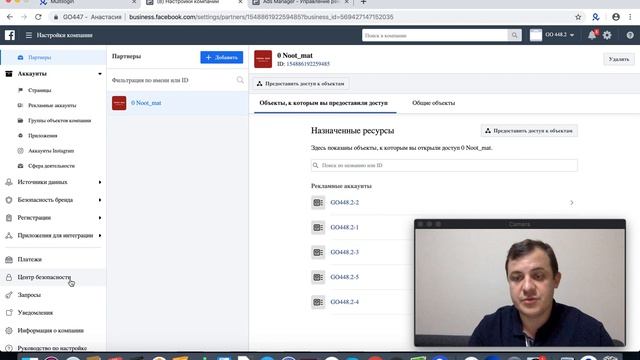640x360 pixels.
Task: Open ad account GO448.2-2 link
Action: [x=344, y=202]
